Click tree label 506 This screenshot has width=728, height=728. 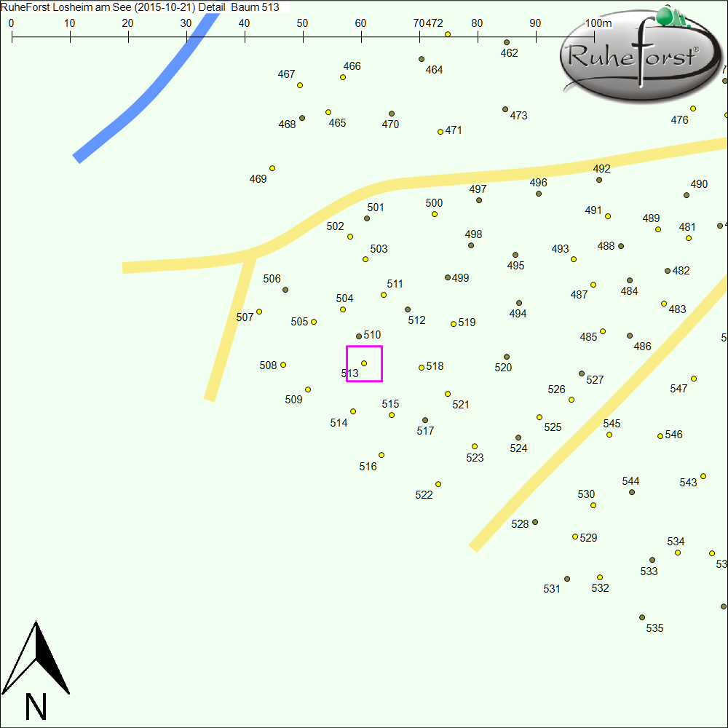(x=272, y=279)
